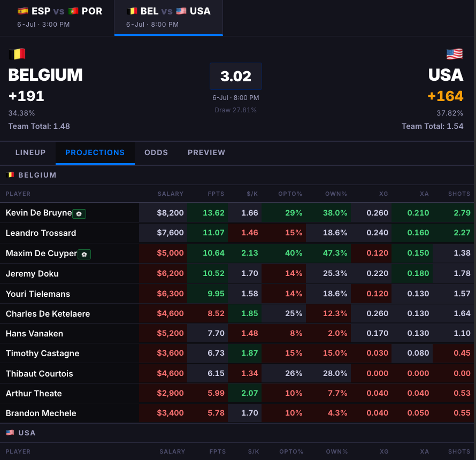
Task: Sort Belgium table by SALARY column
Action: click(x=170, y=194)
